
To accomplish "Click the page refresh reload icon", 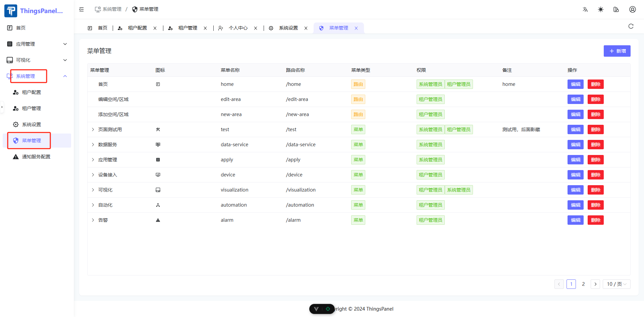I will [631, 27].
